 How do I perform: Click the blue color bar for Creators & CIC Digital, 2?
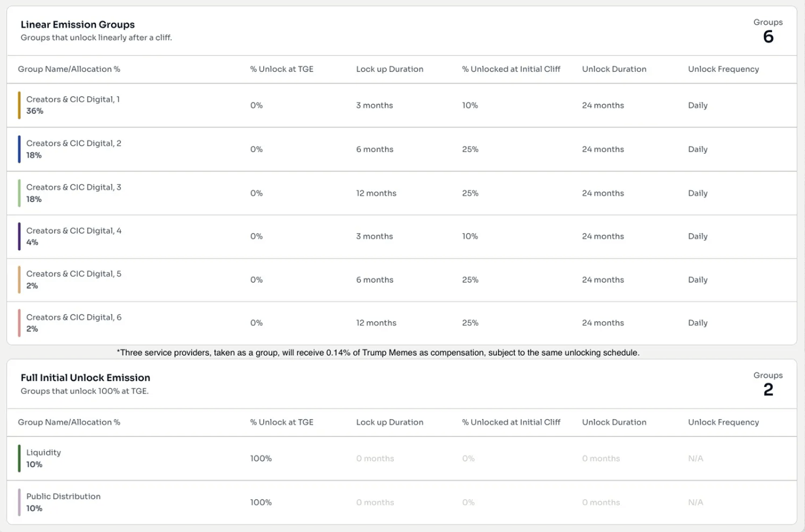(x=19, y=149)
